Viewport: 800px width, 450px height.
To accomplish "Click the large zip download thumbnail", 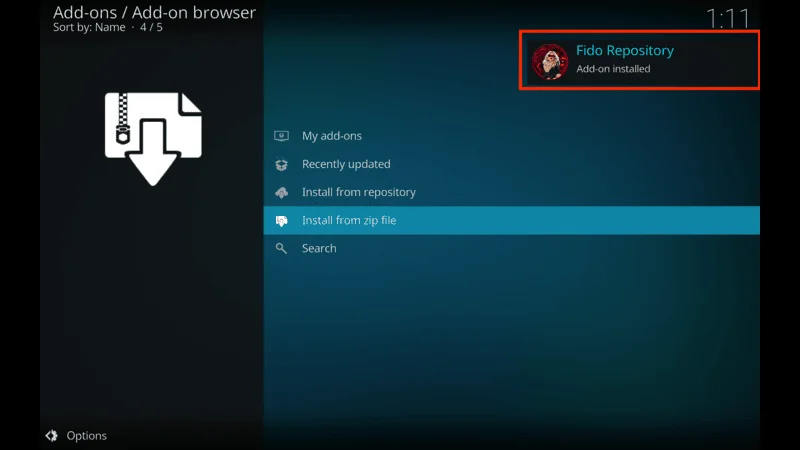I will coord(153,139).
